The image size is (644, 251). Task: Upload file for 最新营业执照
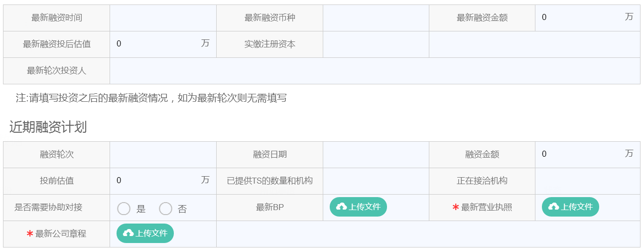[x=570, y=207]
